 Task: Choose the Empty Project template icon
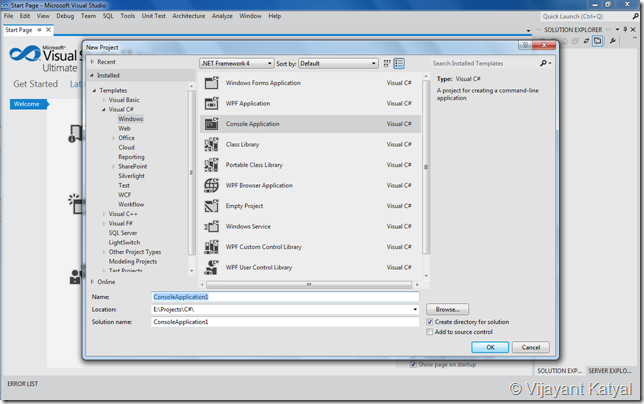click(x=212, y=206)
